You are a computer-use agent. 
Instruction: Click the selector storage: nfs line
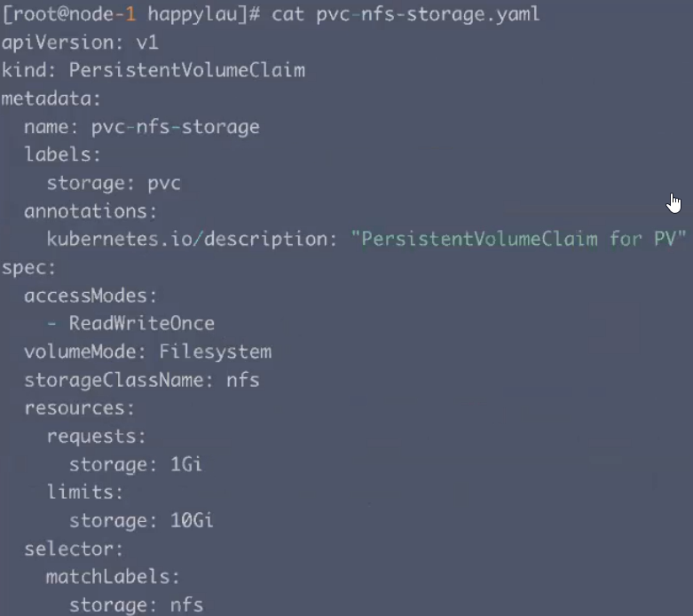coord(136,605)
